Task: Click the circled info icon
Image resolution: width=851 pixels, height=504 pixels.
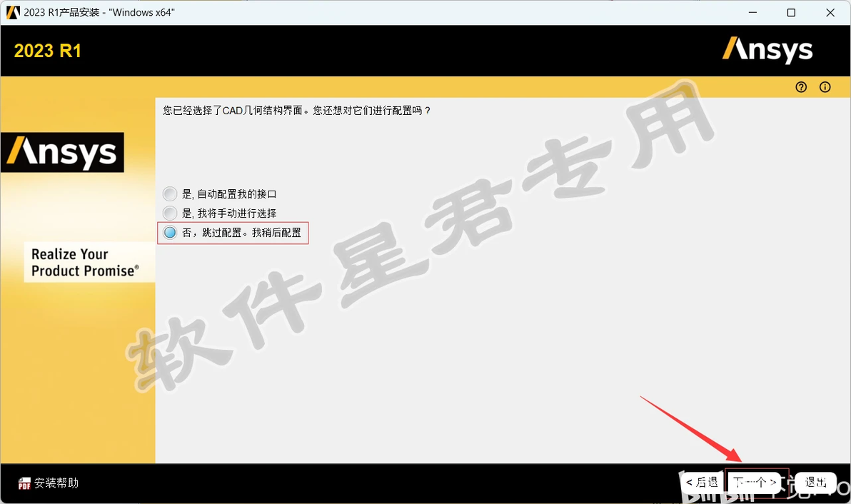Action: point(825,87)
